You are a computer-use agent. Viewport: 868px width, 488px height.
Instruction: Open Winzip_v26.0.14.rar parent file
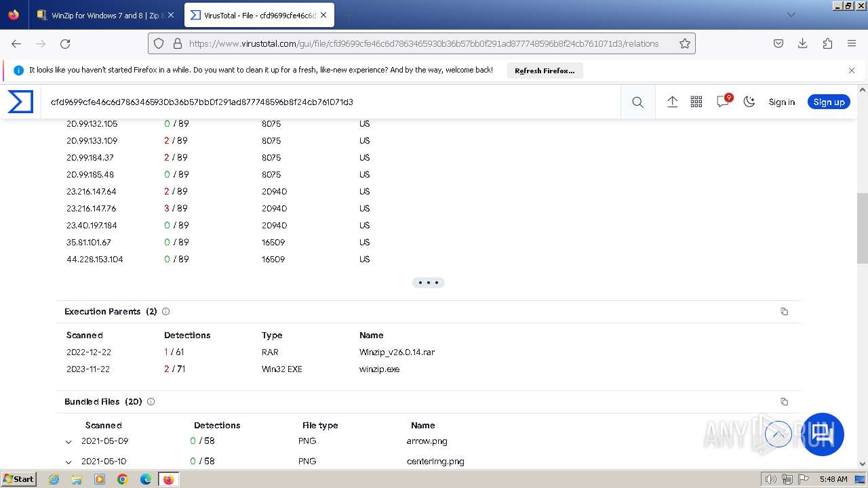pos(397,352)
